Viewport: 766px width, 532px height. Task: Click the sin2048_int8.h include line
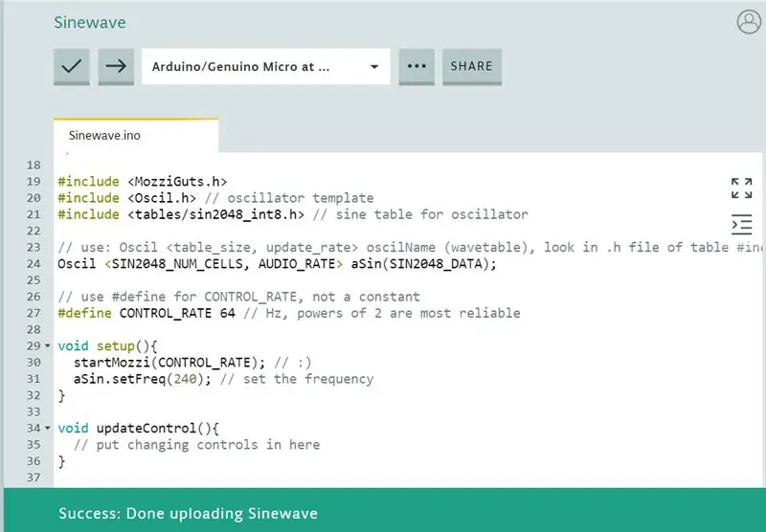click(293, 214)
